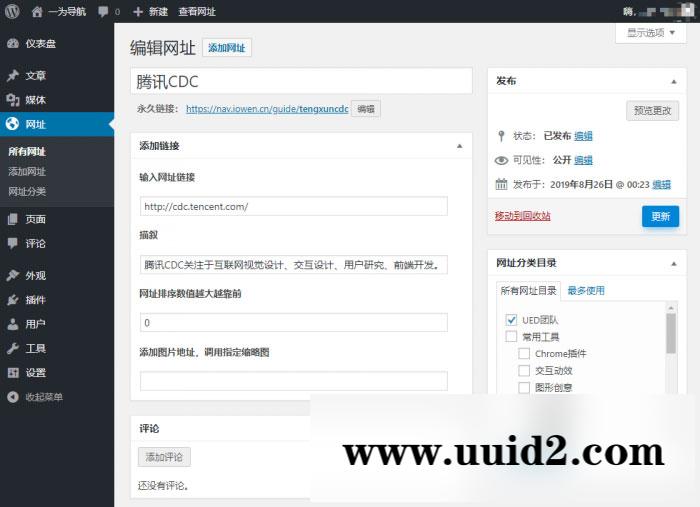Click the 添加网址 button beside page title
Image resolution: width=700 pixels, height=507 pixels.
(227, 48)
